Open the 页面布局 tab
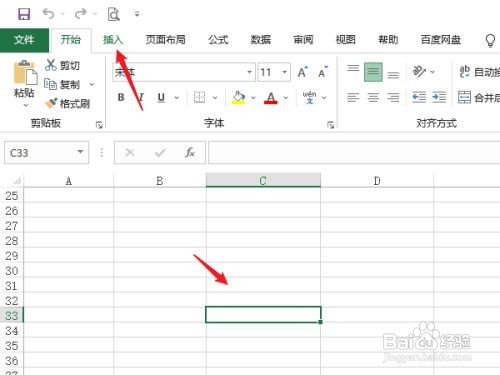 165,40
